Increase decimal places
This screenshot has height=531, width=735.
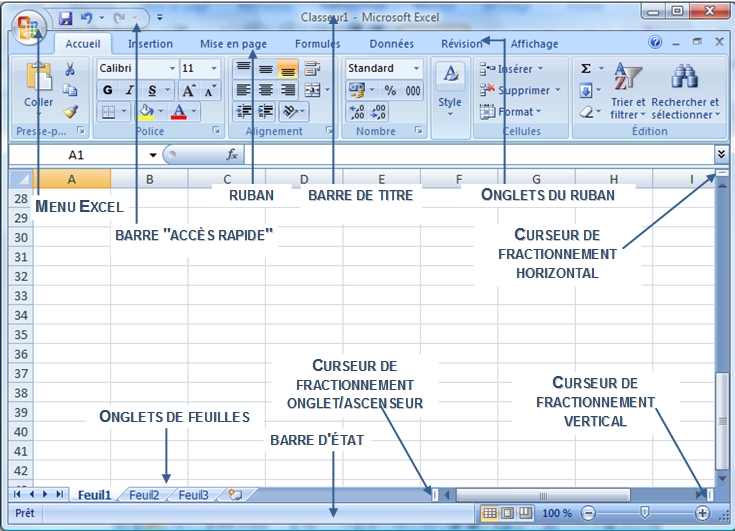click(357, 112)
